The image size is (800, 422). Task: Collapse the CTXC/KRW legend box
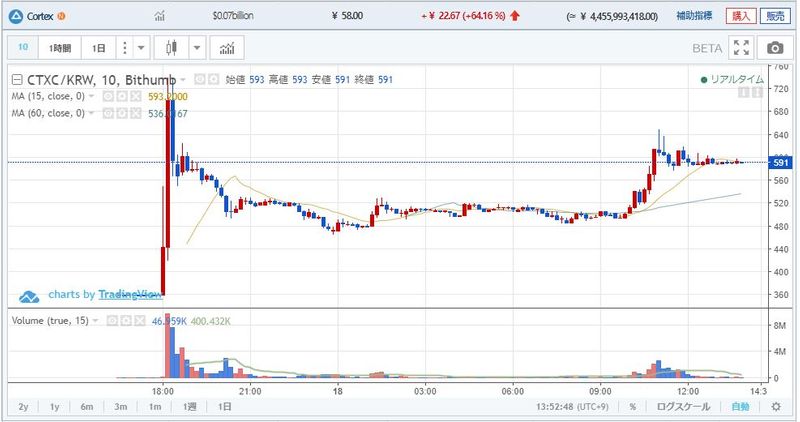pos(16,79)
